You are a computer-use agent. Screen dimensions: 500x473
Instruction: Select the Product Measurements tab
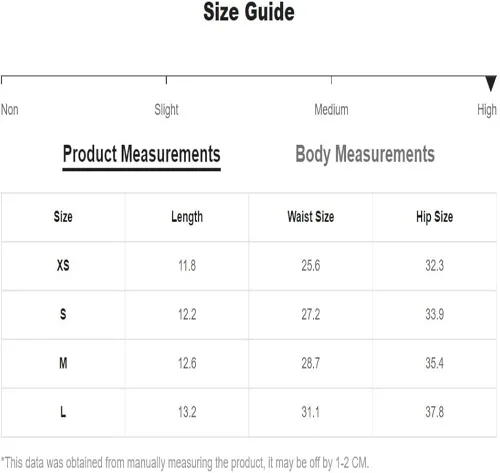[141, 154]
